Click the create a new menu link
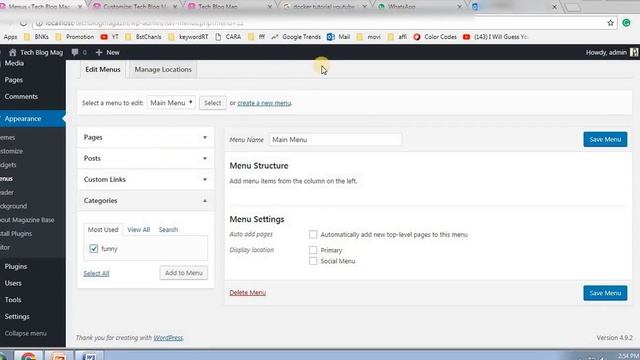This screenshot has height=360, width=640. click(x=264, y=103)
